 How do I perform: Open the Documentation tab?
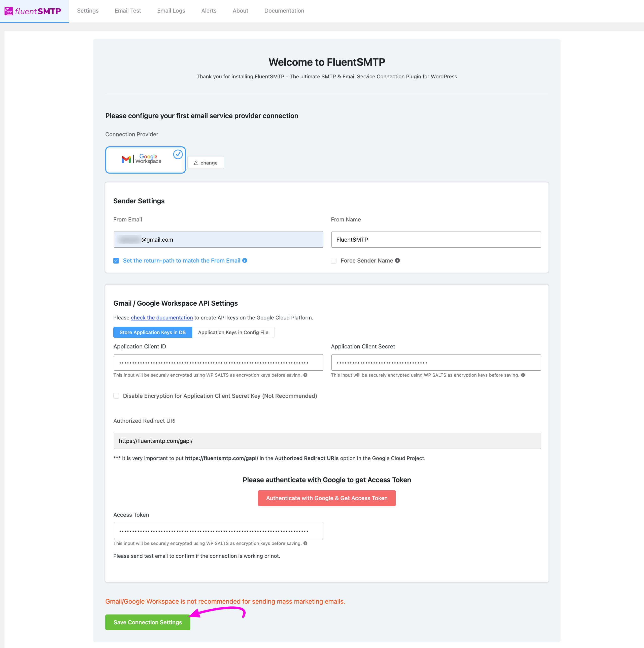(284, 11)
